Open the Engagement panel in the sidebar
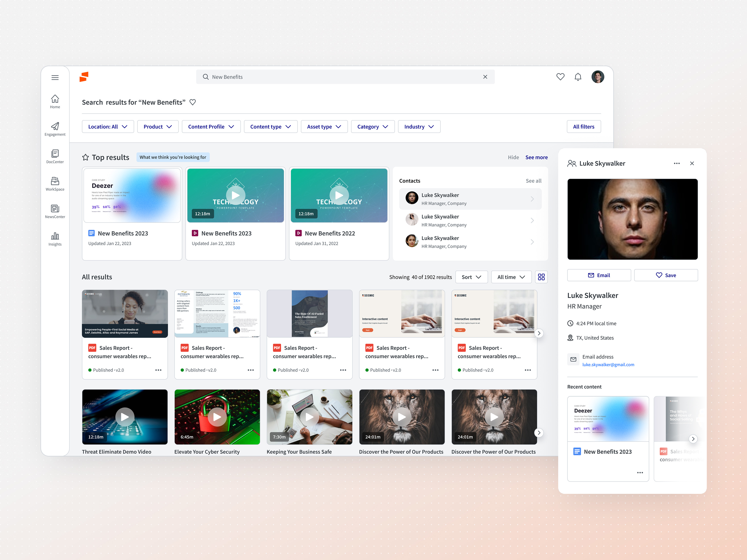 click(x=55, y=129)
